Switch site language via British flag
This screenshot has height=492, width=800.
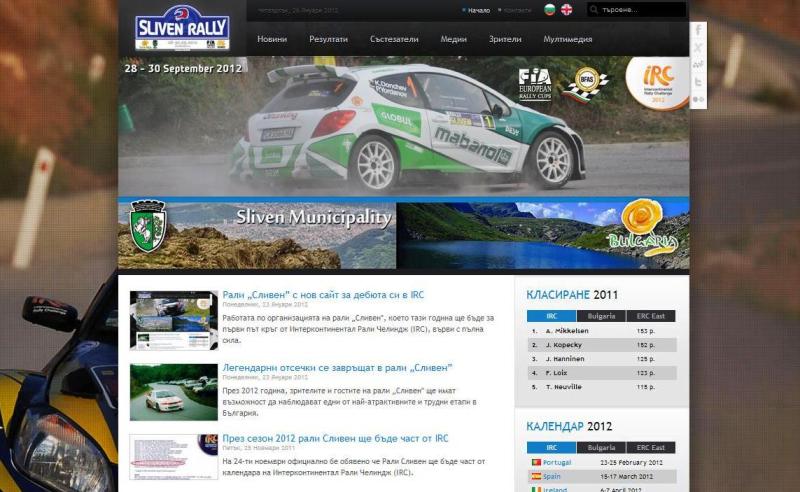coord(566,10)
